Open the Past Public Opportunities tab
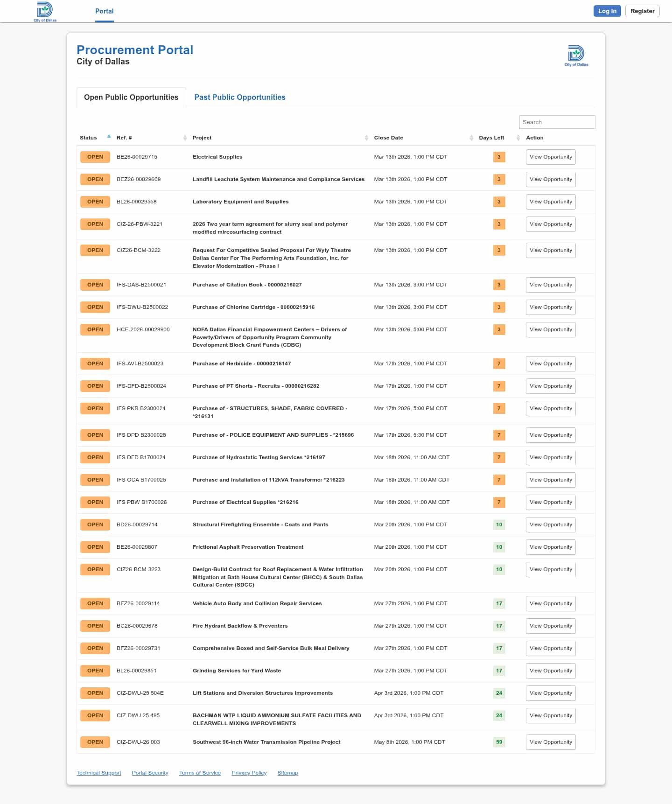 (240, 97)
